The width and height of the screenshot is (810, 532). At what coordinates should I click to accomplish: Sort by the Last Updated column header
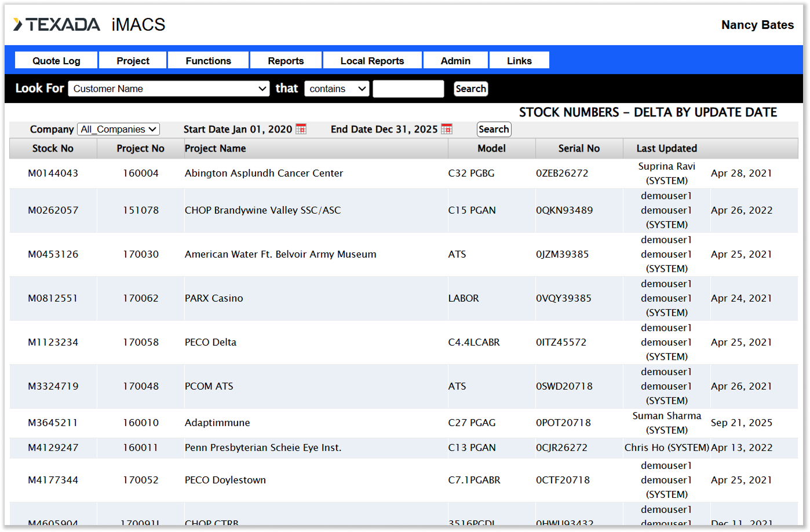click(666, 149)
